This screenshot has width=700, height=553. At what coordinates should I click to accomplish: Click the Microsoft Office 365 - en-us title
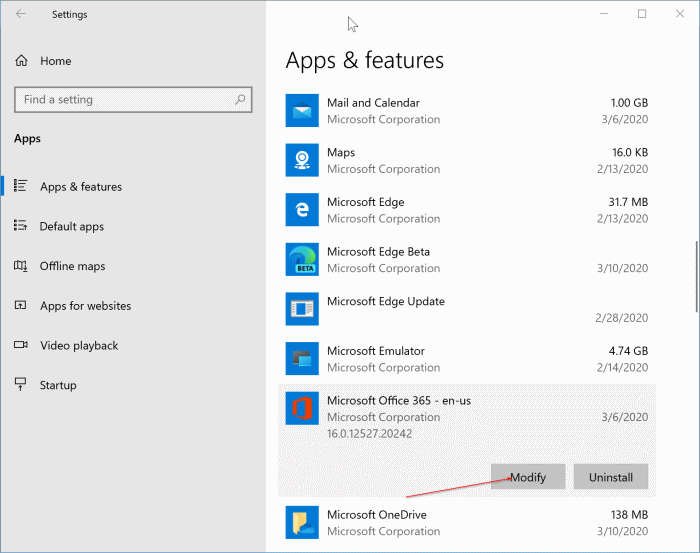coord(399,400)
